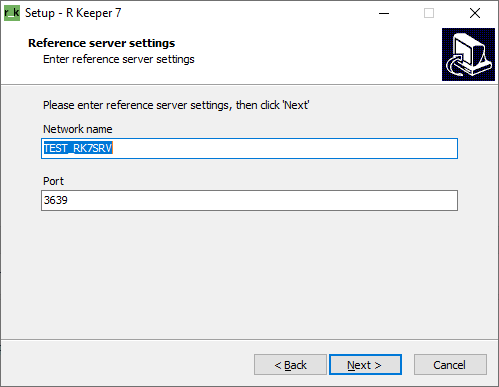Go to previous step with < Back
The width and height of the screenshot is (499, 387).
[290, 365]
